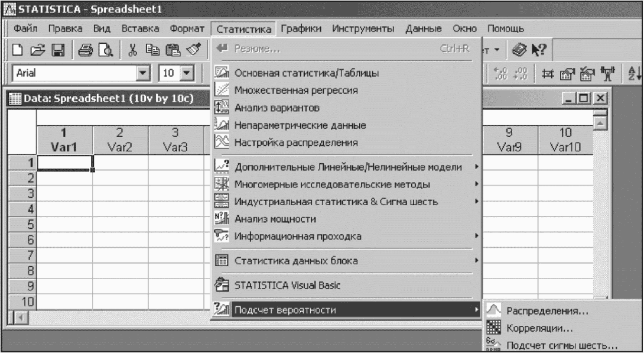Save the spreadsheet with the floppy disk icon
644x353 pixels.
58,50
